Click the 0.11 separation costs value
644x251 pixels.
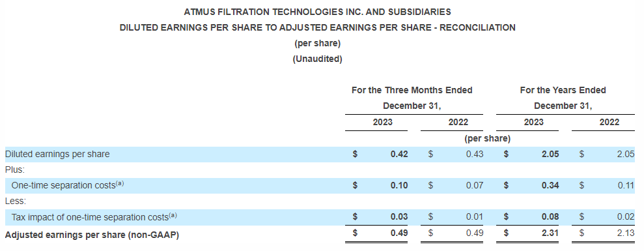pyautogui.click(x=626, y=186)
